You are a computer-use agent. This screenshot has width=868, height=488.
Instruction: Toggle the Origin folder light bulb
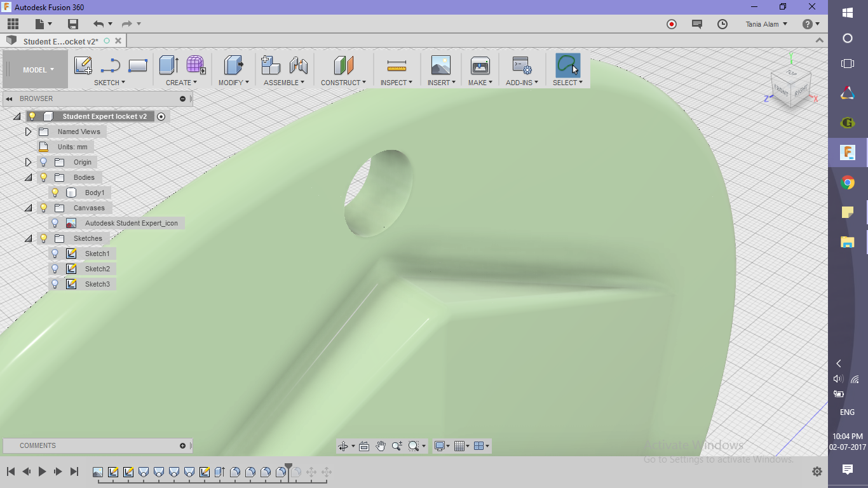[x=44, y=162]
